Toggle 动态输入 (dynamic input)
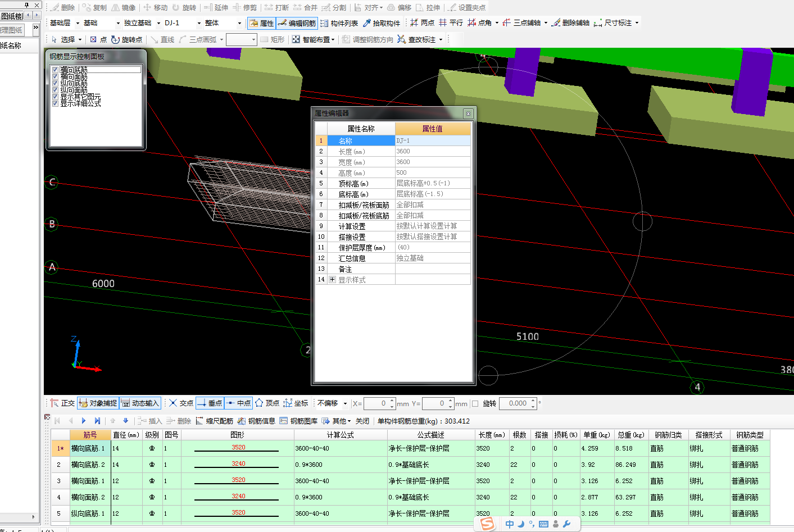Viewport: 794px width, 532px height. click(x=140, y=403)
